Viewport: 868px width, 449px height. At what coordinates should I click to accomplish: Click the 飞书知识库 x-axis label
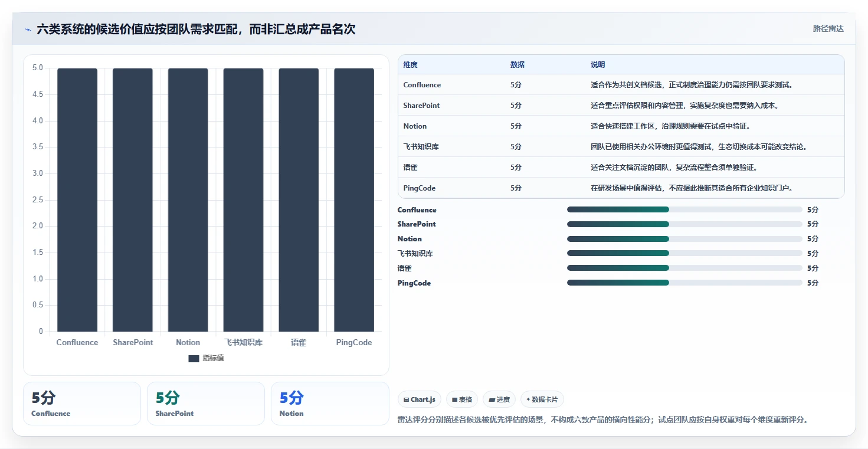pyautogui.click(x=243, y=343)
